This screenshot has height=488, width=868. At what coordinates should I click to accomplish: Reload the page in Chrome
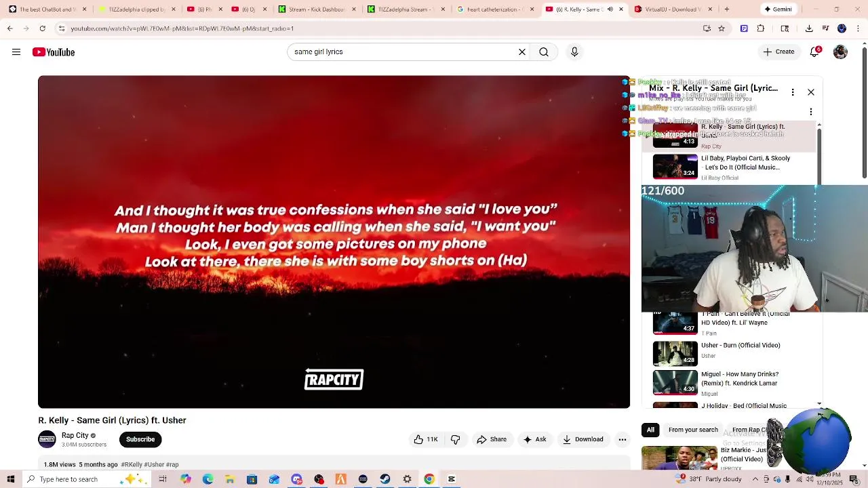pos(42,28)
